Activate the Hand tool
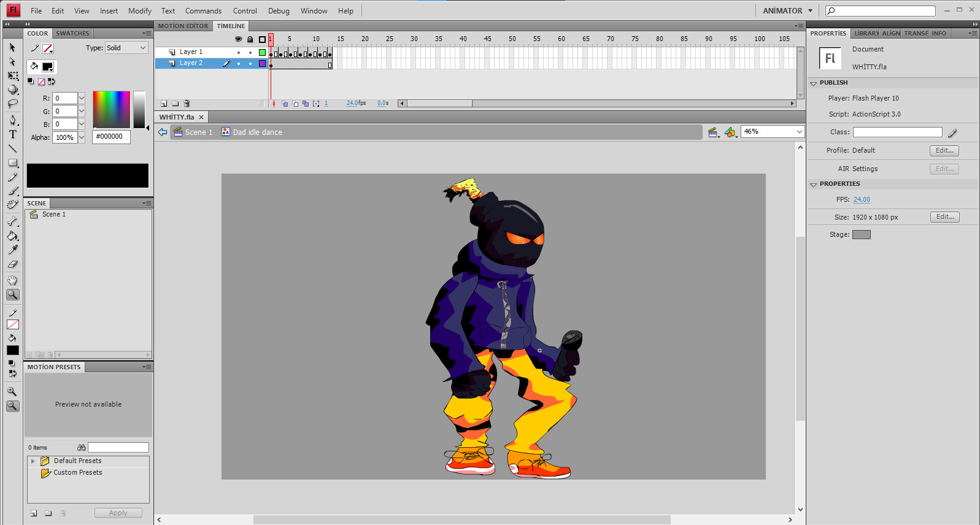 (x=12, y=280)
